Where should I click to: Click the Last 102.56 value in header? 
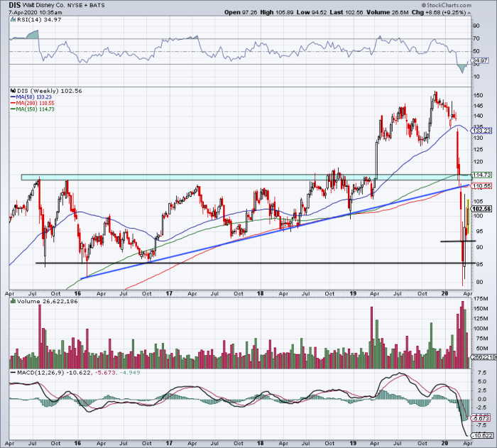point(346,12)
